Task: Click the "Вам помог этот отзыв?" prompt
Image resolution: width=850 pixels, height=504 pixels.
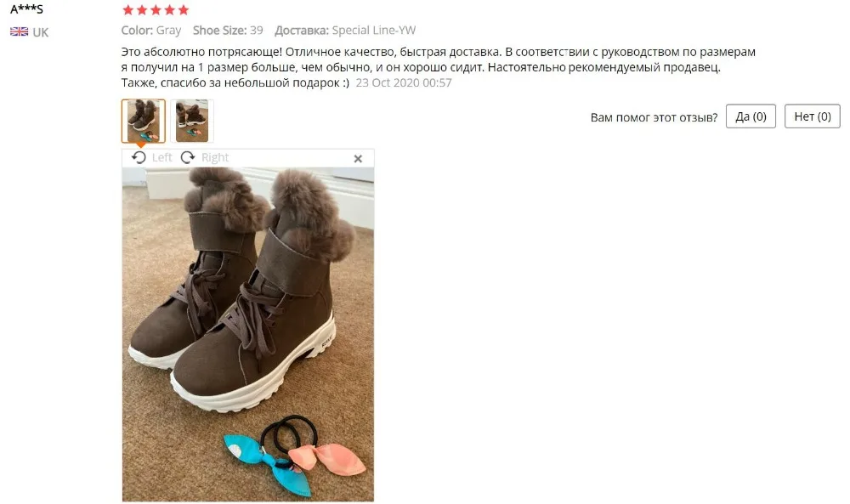Action: [x=654, y=117]
